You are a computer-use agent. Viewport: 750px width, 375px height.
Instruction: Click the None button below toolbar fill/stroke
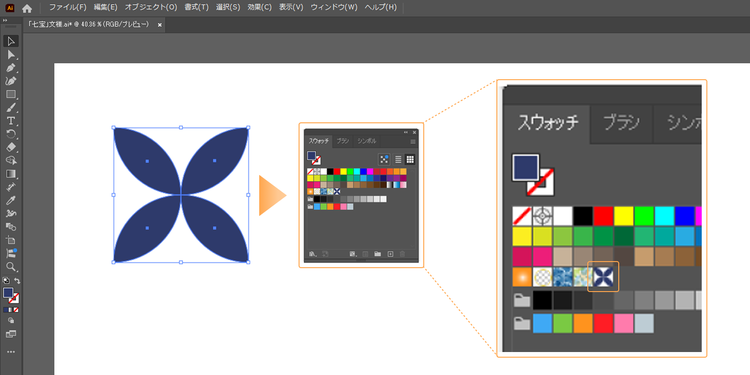tap(16, 309)
